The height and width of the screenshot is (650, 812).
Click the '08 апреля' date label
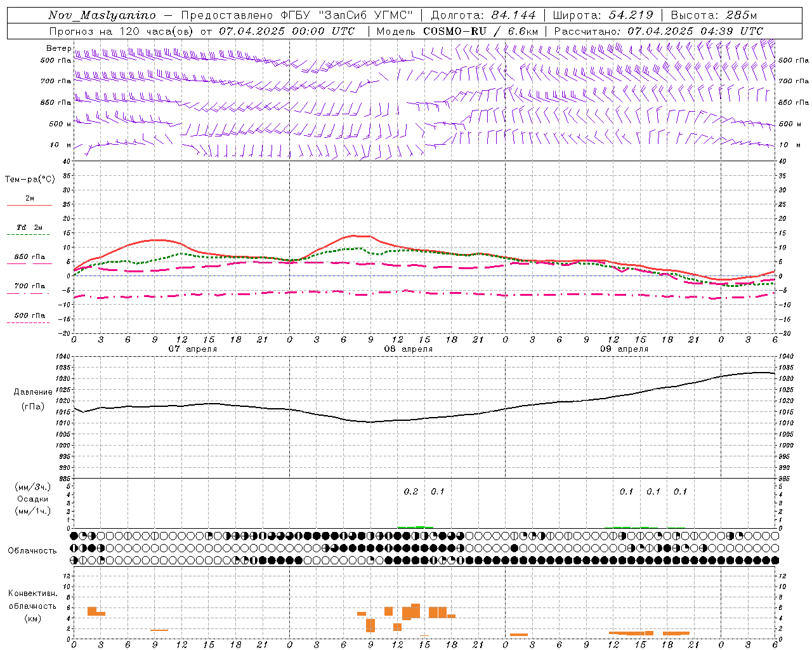(x=408, y=349)
